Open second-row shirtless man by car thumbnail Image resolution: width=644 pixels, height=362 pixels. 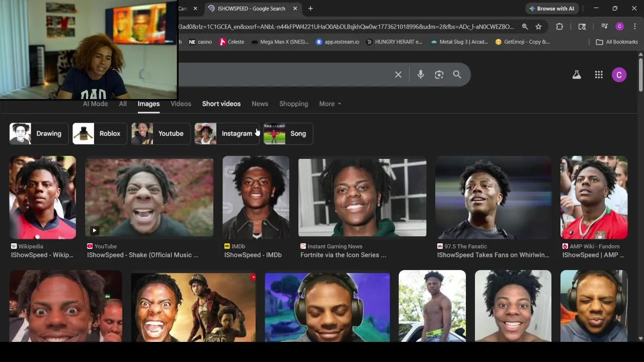click(432, 306)
